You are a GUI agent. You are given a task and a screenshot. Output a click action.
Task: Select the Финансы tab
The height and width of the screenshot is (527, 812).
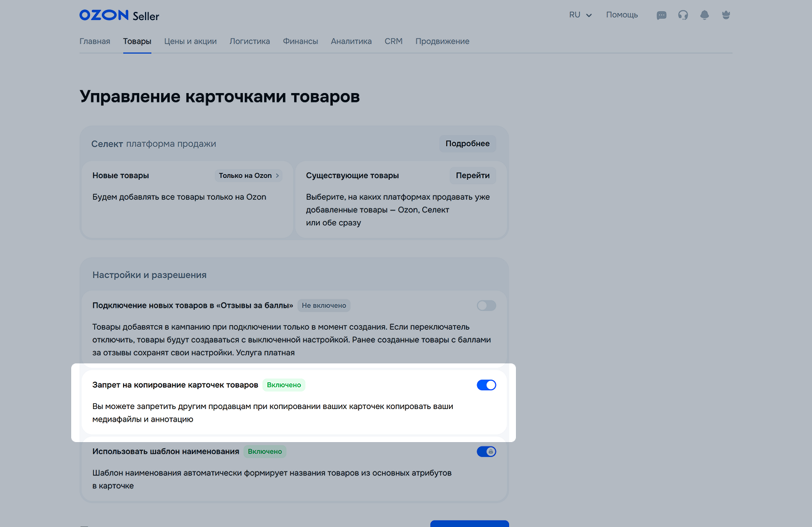300,41
